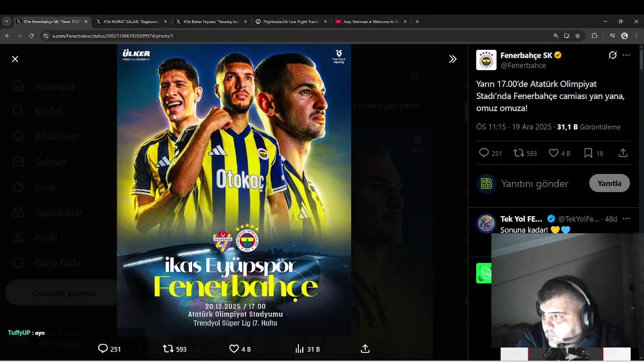Image resolution: width=644 pixels, height=362 pixels.
Task: Go back in the browser
Action: tap(7, 36)
